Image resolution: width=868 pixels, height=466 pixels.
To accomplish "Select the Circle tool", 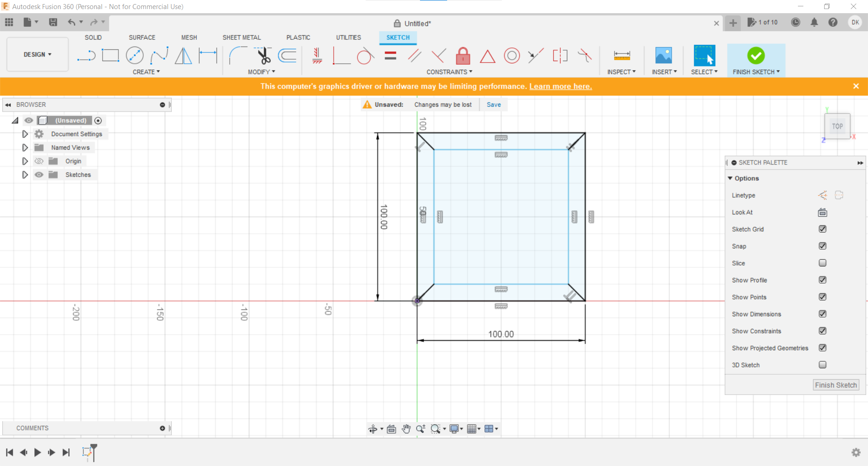I will tap(135, 55).
